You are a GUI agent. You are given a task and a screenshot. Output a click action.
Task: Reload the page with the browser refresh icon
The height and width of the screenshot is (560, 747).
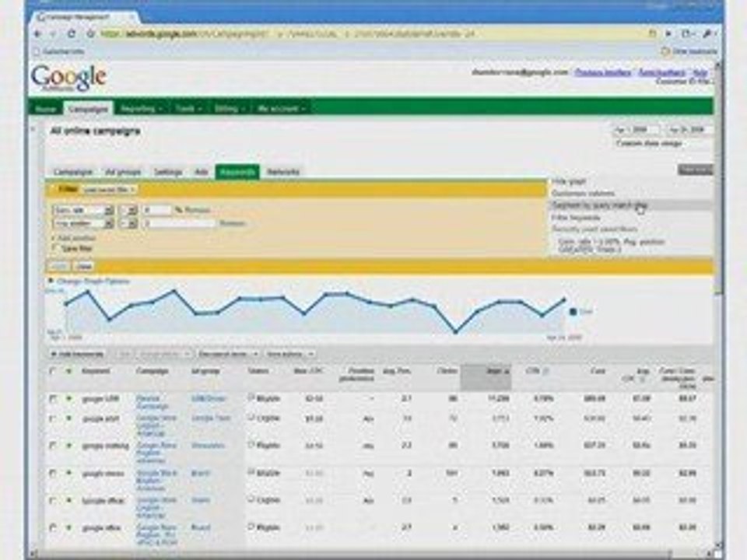[72, 33]
